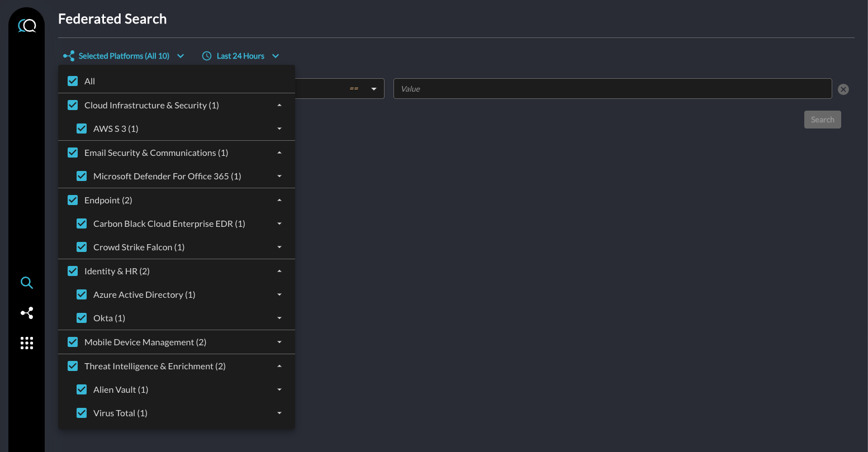Click the 'Identity & HR (2)' group label
This screenshot has width=868, height=452.
(x=117, y=271)
